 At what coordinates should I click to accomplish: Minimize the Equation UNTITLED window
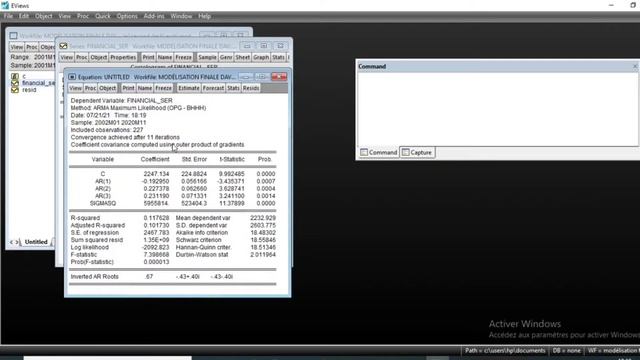coord(246,77)
